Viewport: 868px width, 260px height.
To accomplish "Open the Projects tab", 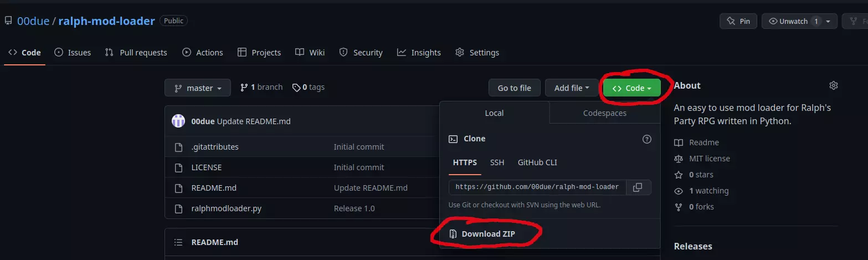I will click(259, 52).
